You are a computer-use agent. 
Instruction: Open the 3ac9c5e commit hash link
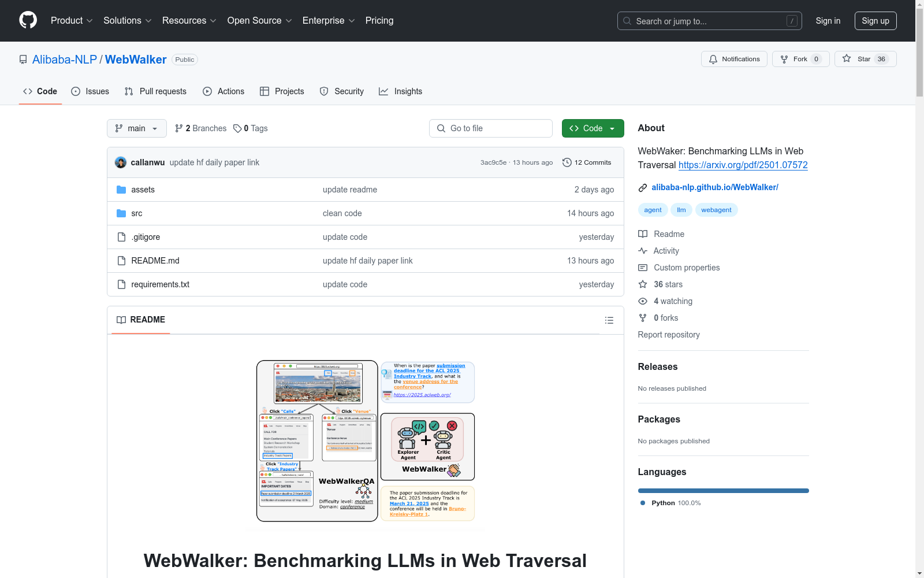coord(493,162)
